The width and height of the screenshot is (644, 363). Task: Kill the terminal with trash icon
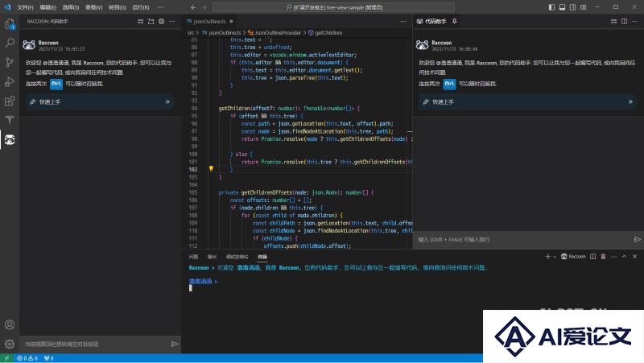(603, 257)
